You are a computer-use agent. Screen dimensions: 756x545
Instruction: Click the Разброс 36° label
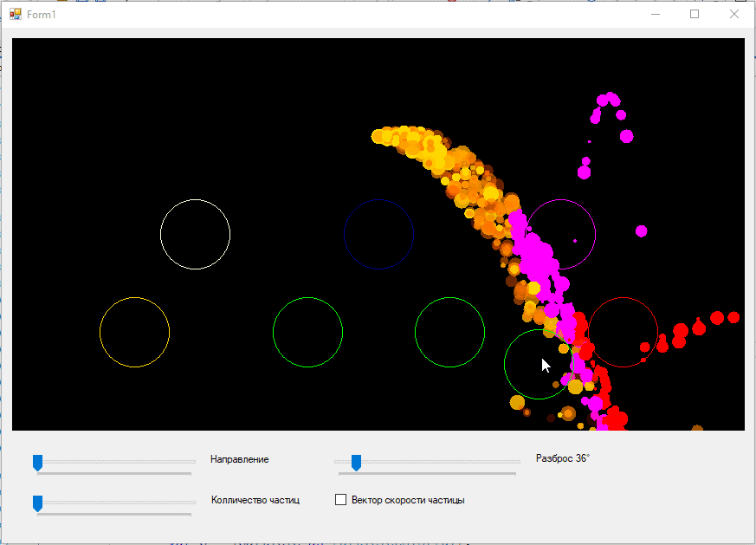[x=562, y=458]
